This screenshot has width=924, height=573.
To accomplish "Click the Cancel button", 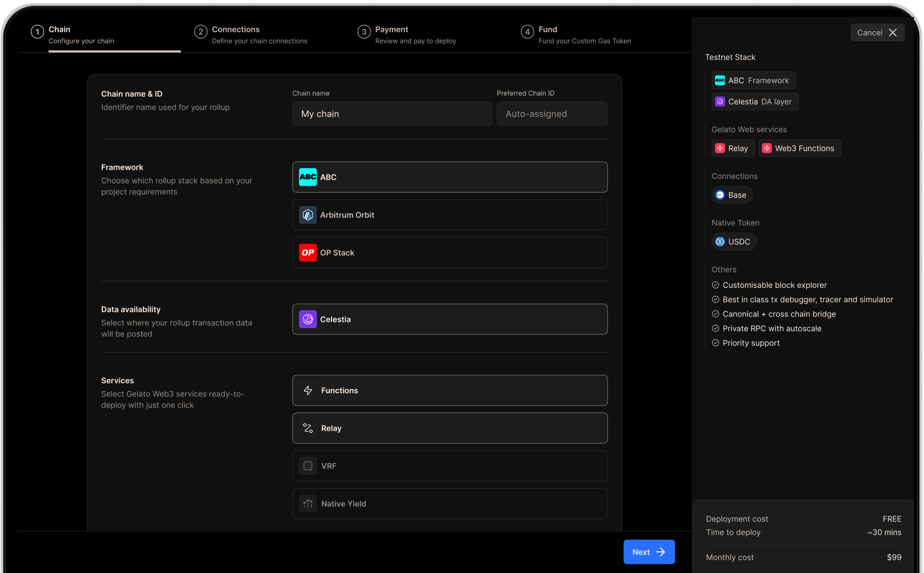I will click(x=877, y=33).
